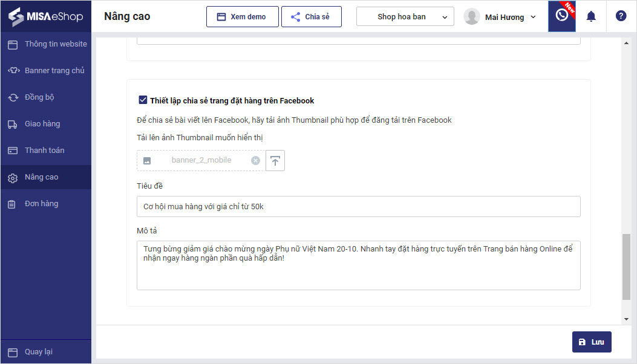Click into the Mô tả description textarea
This screenshot has width=637, height=364.
[x=358, y=265]
